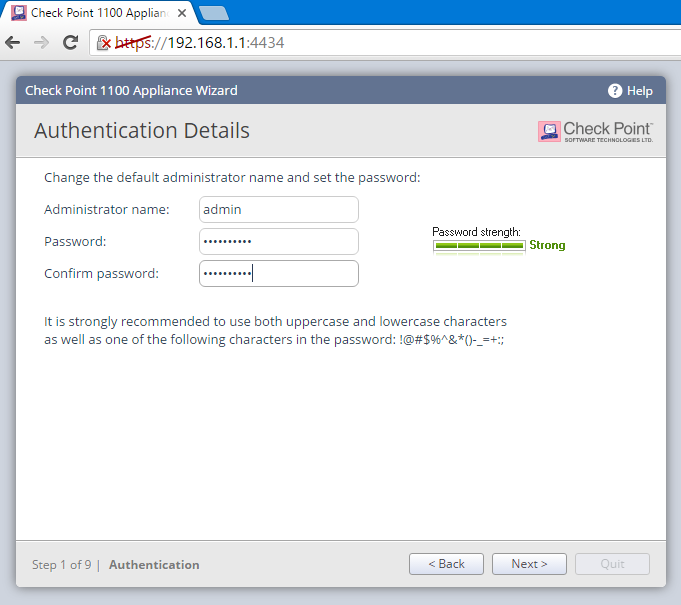681x605 pixels.
Task: Click the Password input field
Action: click(x=279, y=241)
